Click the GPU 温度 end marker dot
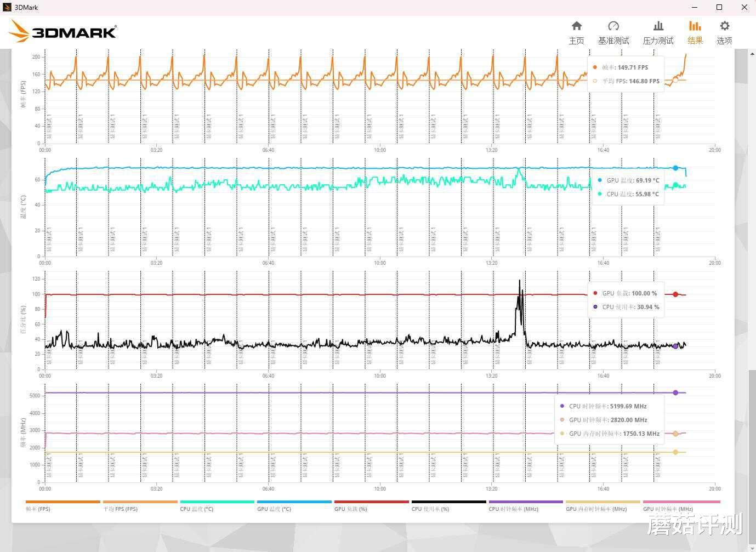 [675, 168]
